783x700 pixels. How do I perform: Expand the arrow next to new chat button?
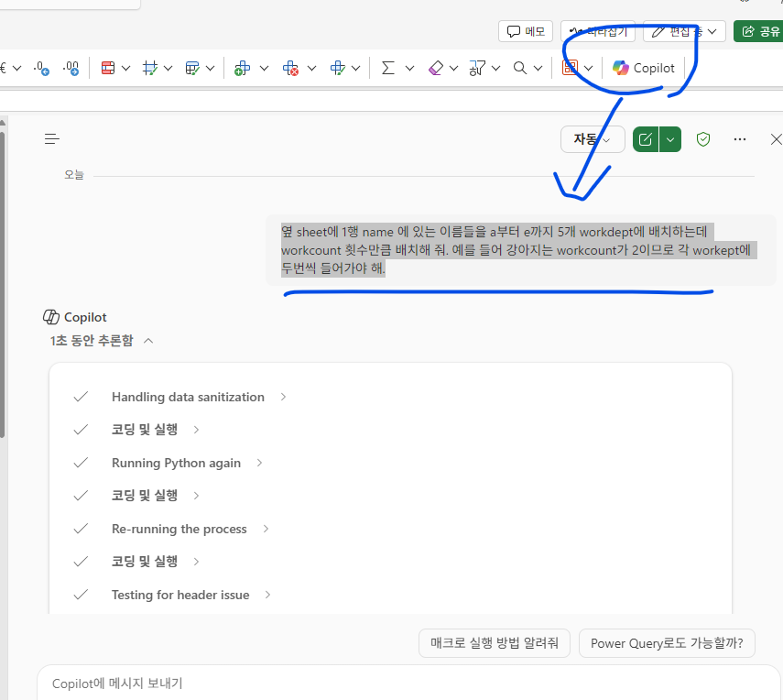click(x=671, y=139)
